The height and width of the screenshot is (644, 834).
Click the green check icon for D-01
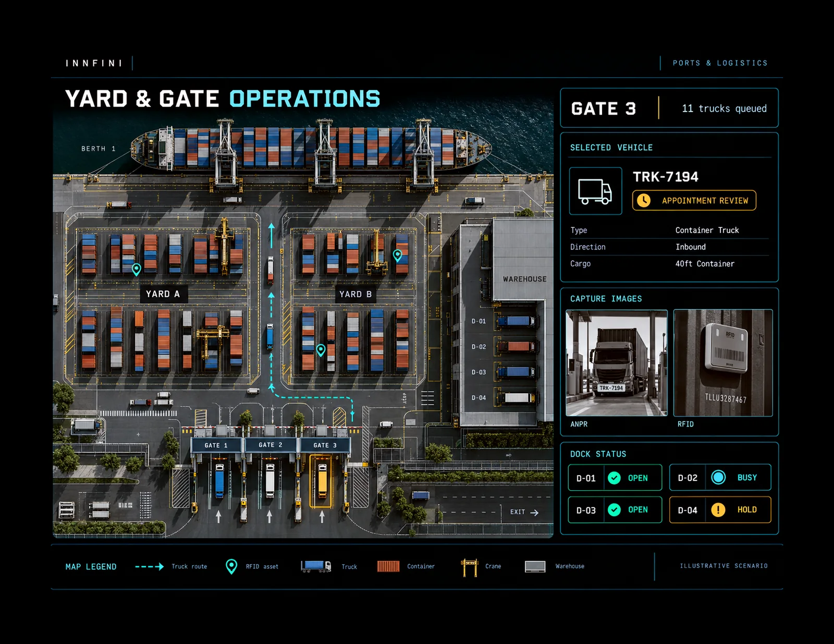[x=615, y=478]
